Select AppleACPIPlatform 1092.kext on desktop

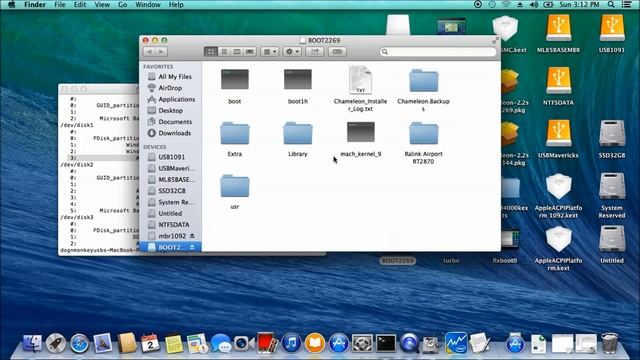(558, 187)
